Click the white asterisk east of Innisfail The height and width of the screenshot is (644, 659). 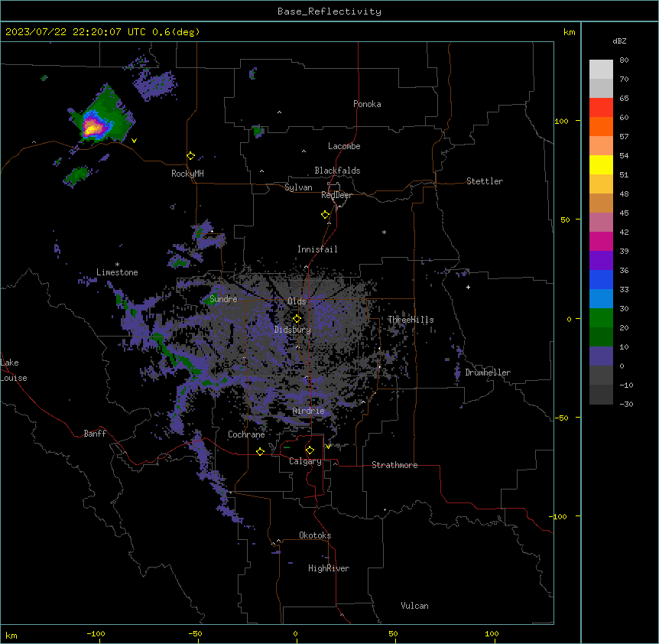click(x=384, y=232)
